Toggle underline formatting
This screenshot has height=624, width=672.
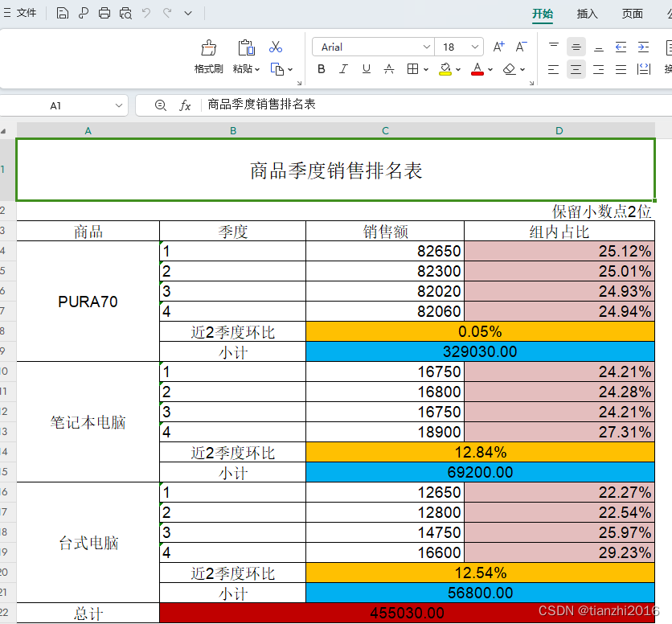(x=365, y=69)
